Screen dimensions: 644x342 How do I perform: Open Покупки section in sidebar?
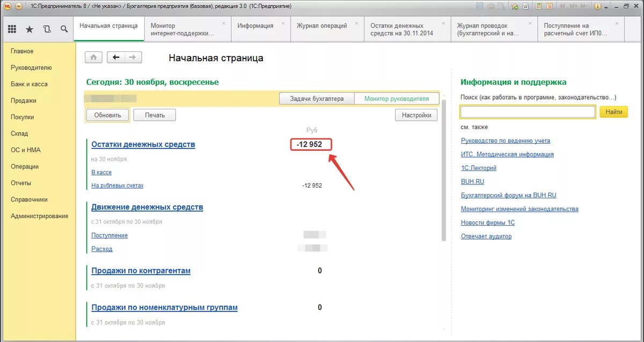tap(23, 117)
